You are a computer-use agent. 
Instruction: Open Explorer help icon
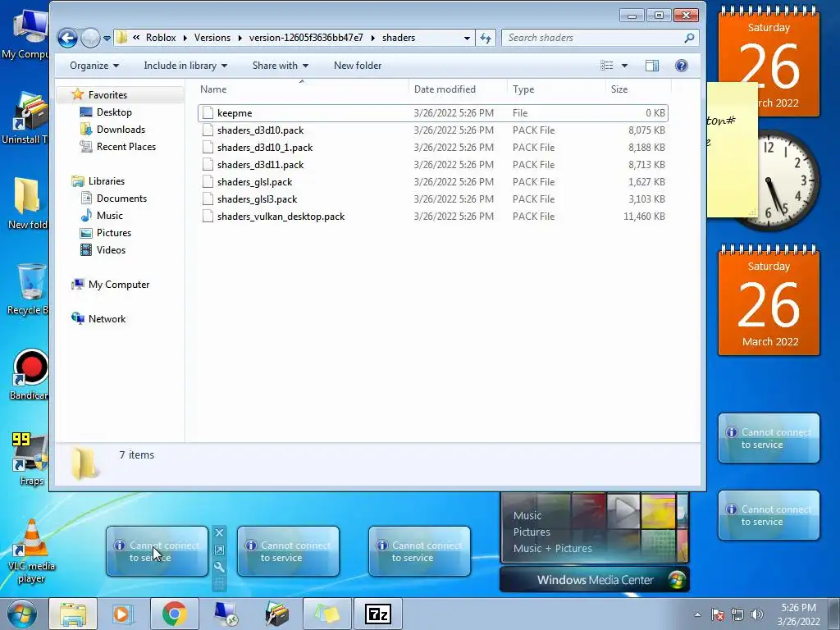(682, 66)
